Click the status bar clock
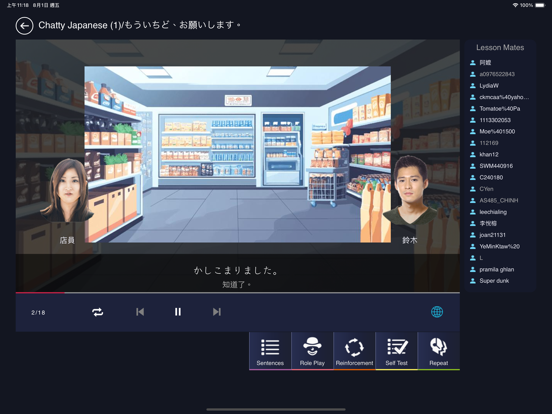 (18, 5)
